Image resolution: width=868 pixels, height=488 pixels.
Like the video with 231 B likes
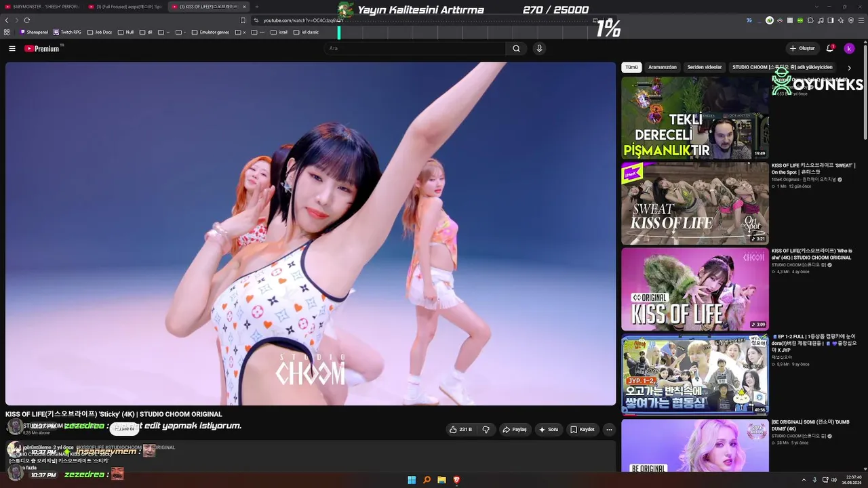point(460,429)
